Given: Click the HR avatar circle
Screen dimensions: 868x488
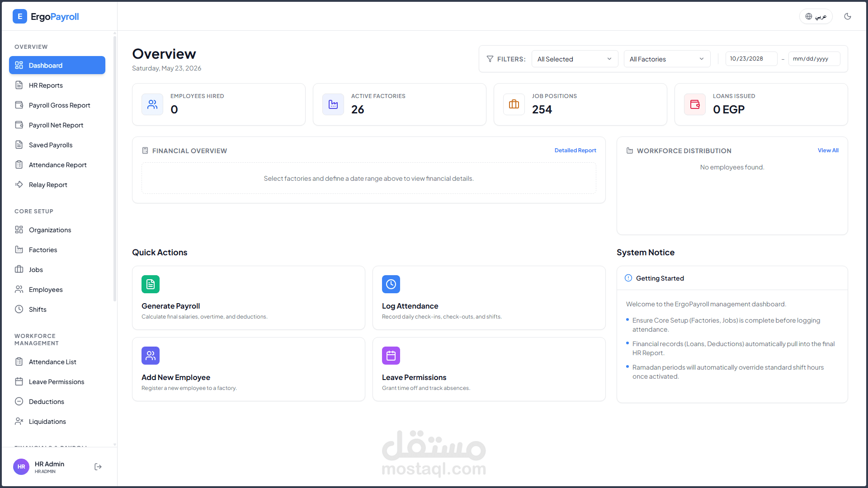Looking at the screenshot, I should pyautogui.click(x=21, y=467).
